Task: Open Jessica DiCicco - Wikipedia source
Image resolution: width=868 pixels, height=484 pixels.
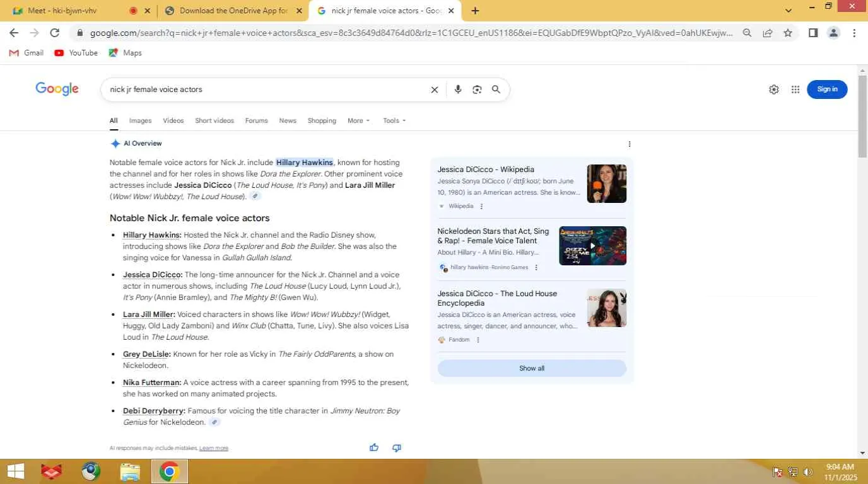Action: 486,170
